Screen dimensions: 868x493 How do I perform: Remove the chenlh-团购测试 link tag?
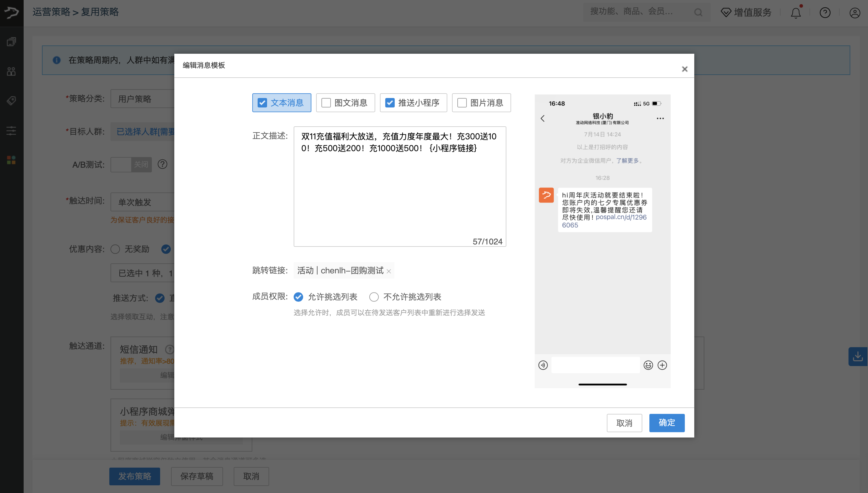(389, 271)
